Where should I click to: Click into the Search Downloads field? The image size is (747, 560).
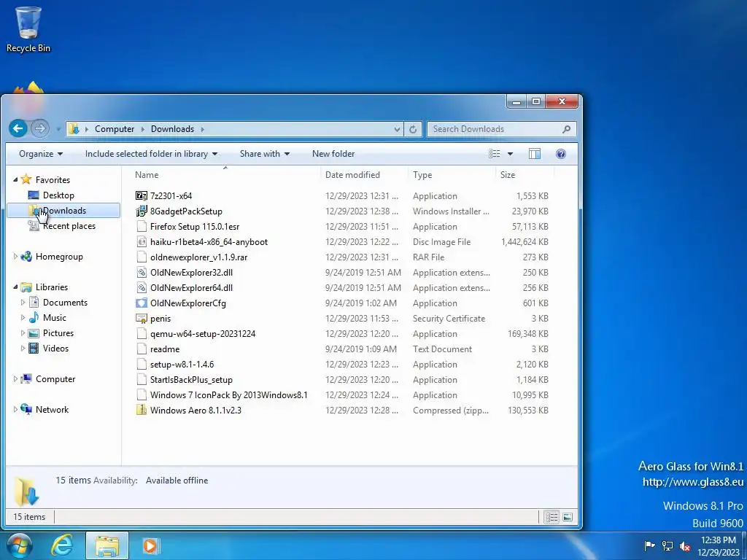tap(495, 129)
